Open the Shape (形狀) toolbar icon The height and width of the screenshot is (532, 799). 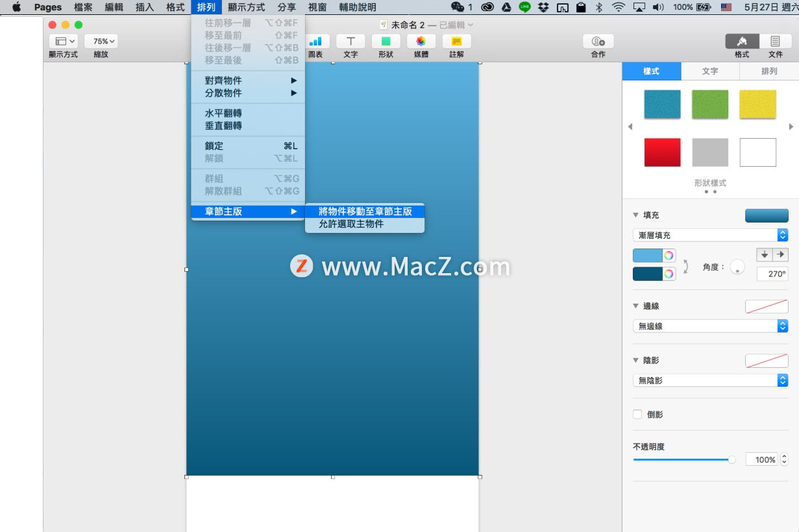(x=386, y=42)
